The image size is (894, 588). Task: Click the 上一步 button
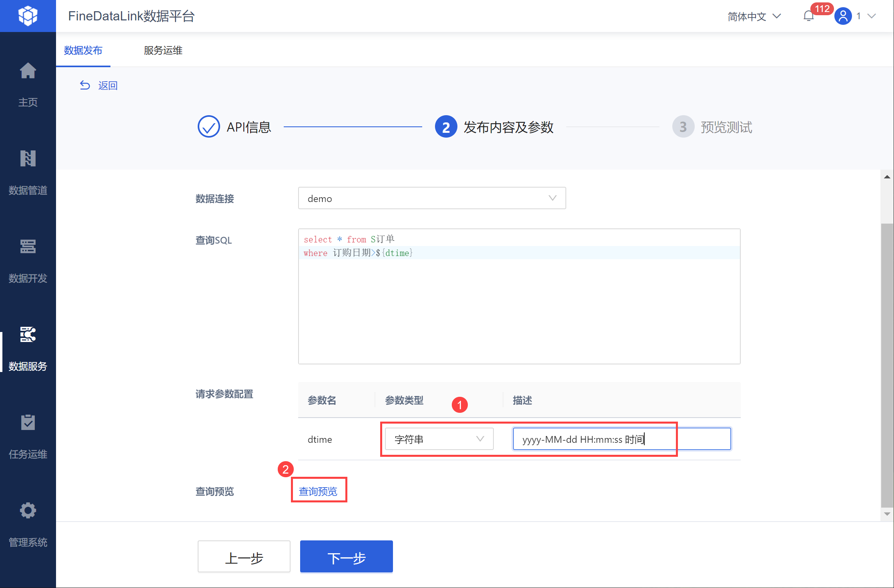click(x=244, y=557)
